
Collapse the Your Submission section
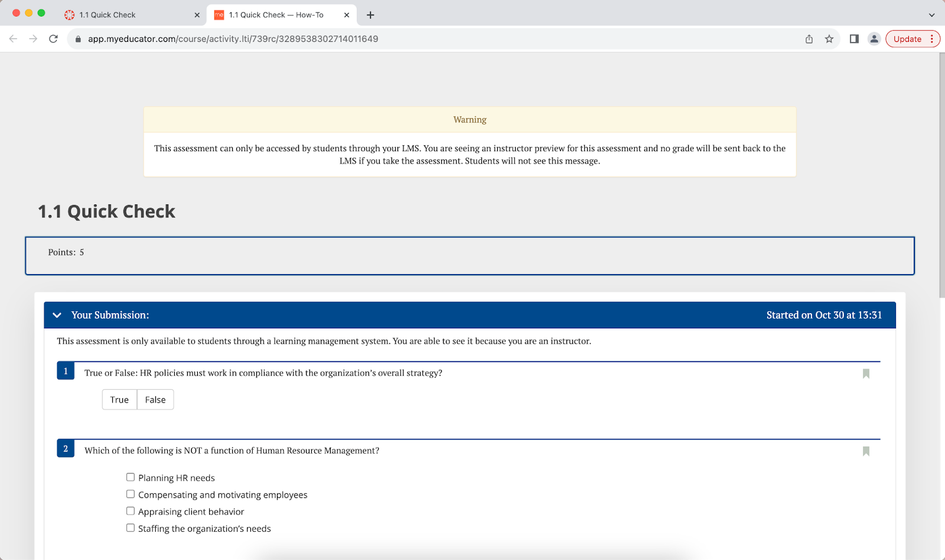57,315
